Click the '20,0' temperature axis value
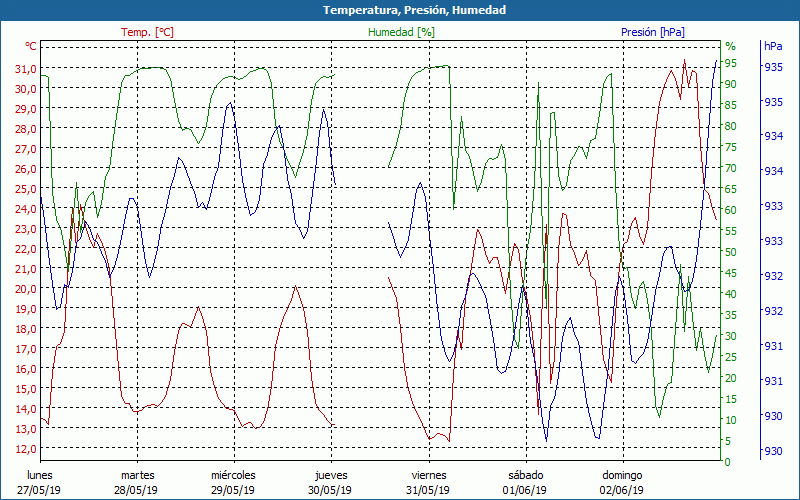This screenshot has height=500, width=800. click(26, 288)
